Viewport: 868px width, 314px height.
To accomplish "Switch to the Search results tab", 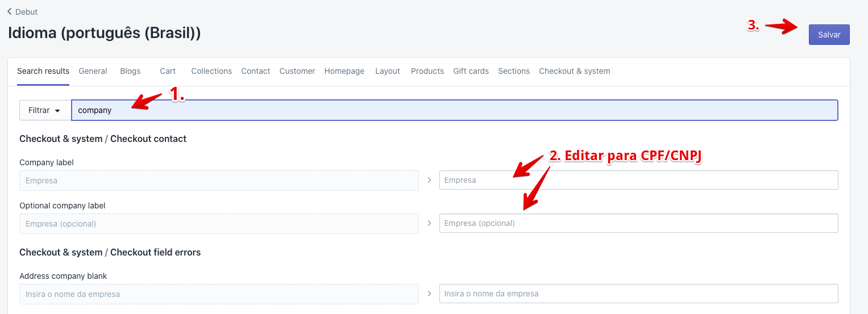I will [43, 71].
